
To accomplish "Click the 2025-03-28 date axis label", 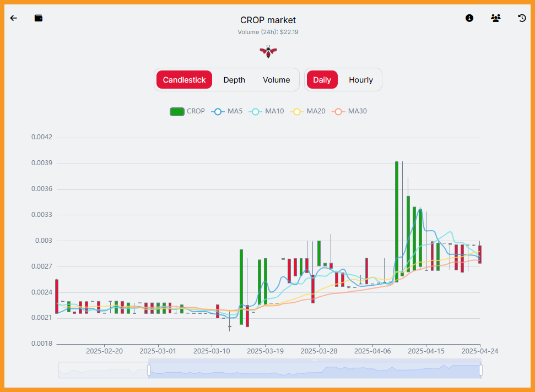I will point(319,351).
